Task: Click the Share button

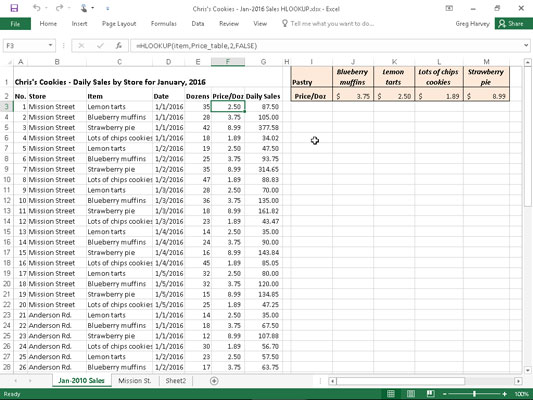Action: pos(511,24)
